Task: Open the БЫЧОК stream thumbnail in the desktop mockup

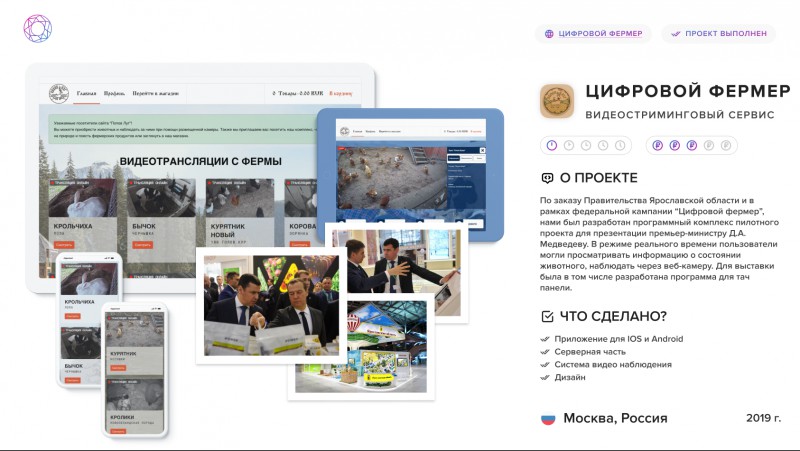Action: (161, 199)
